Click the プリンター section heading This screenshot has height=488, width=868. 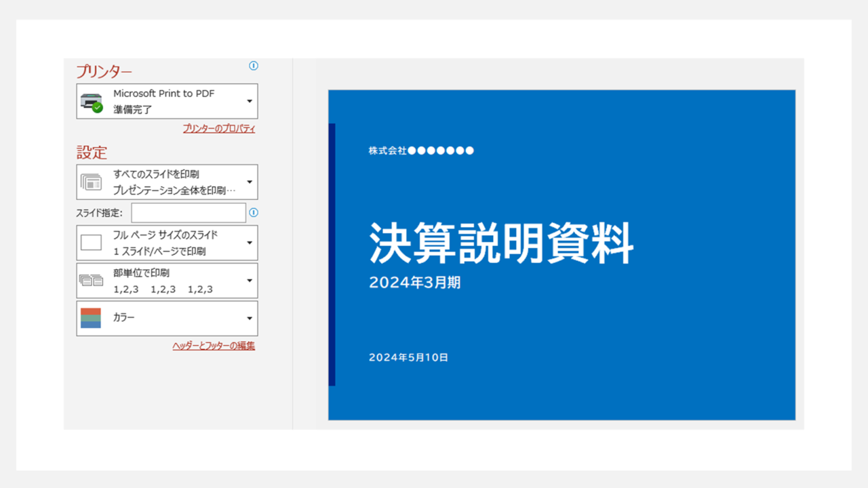tap(104, 71)
